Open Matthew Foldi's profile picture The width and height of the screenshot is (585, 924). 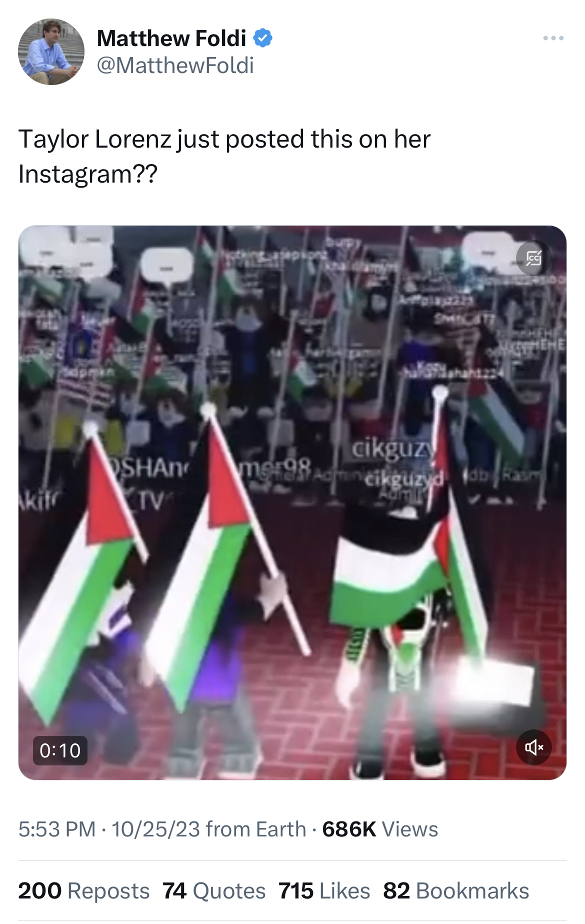[51, 52]
